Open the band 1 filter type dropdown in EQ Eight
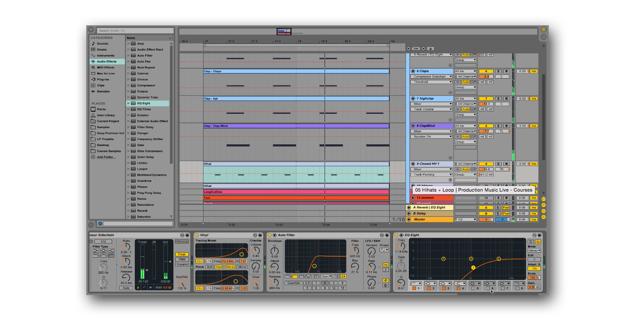644x320 pixels. (416, 283)
